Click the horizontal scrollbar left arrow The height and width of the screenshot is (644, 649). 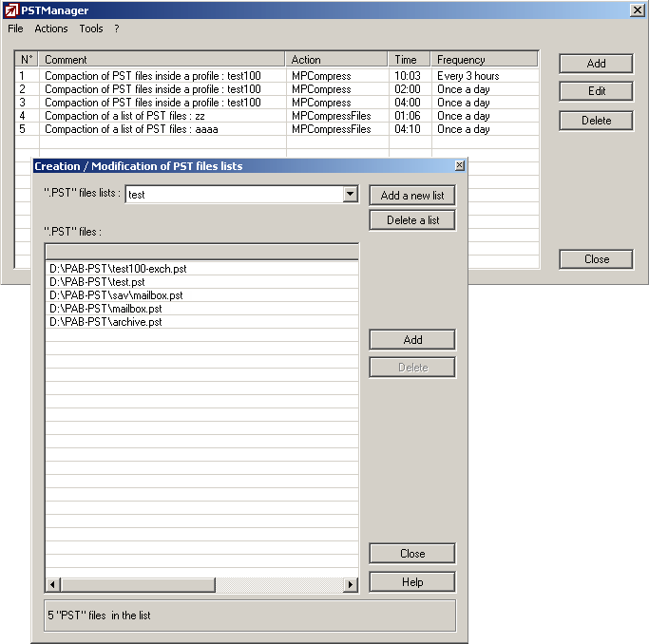[52, 585]
